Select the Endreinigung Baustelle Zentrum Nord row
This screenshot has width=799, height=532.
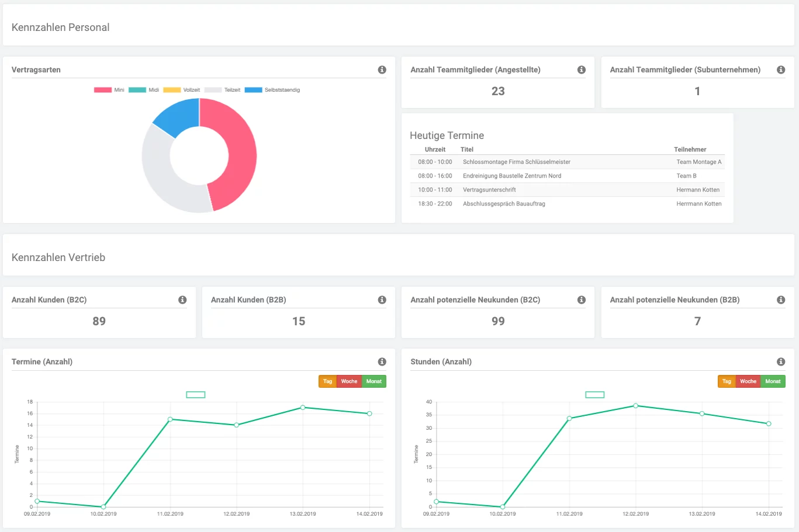click(x=568, y=176)
